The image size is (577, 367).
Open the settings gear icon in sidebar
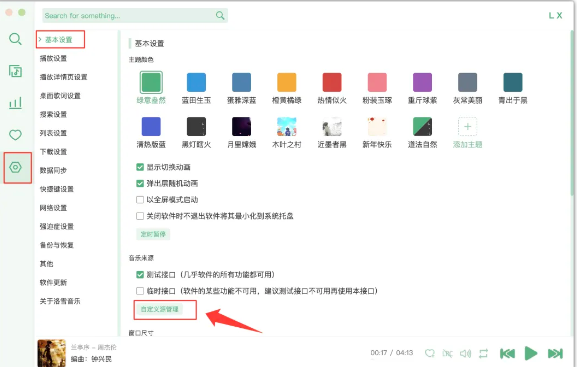tap(15, 167)
